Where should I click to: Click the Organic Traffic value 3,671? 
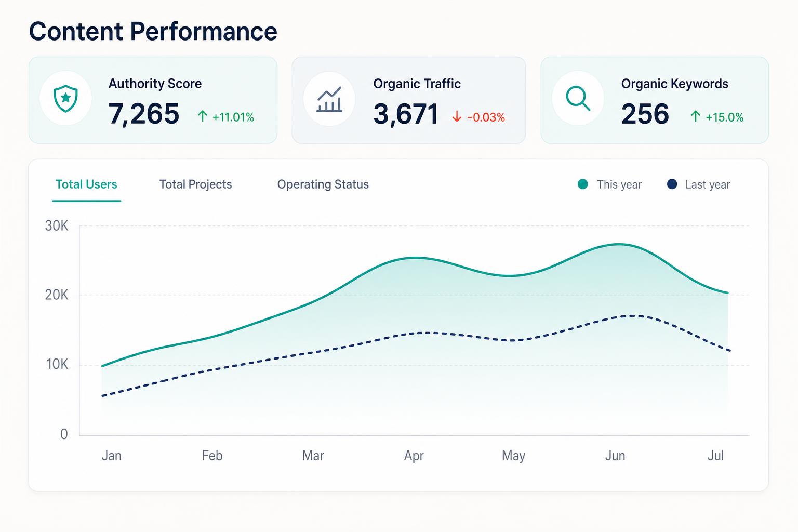pyautogui.click(x=406, y=114)
